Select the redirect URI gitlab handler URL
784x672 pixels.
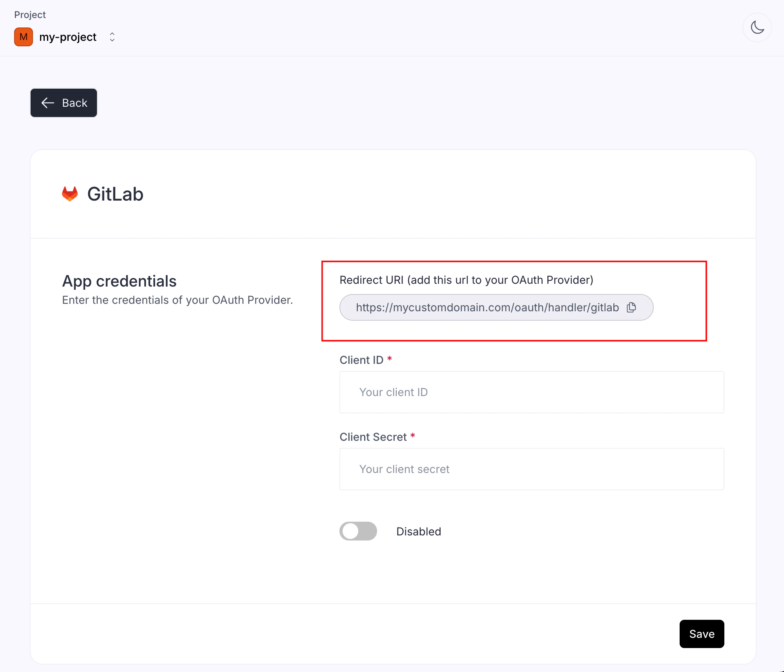click(x=487, y=307)
